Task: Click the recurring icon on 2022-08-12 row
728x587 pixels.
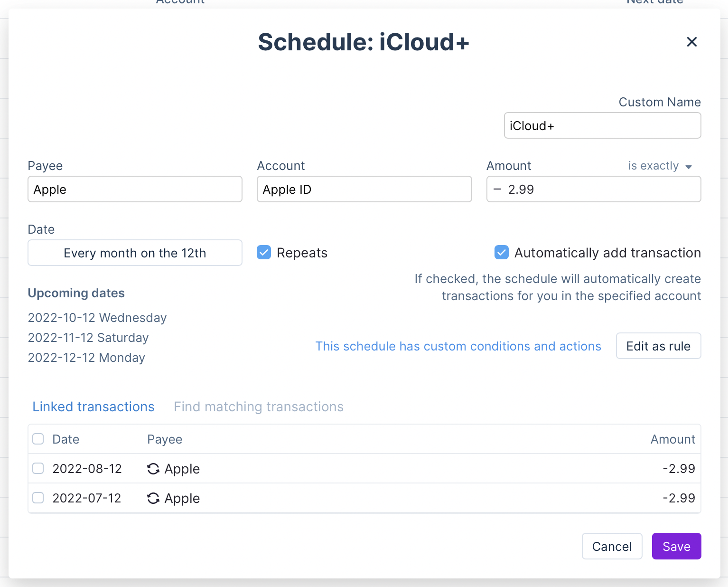Action: [153, 469]
